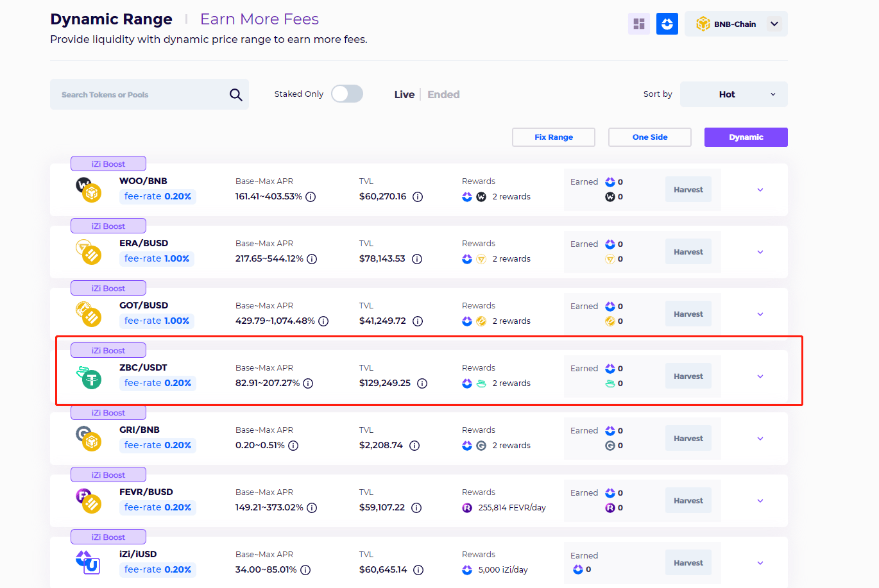
Task: Expand the ZBC/USDT pool details
Action: [760, 376]
